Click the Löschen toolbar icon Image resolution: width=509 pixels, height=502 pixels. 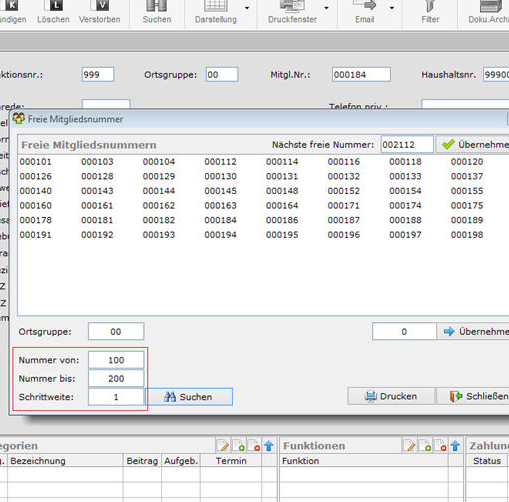56,5
